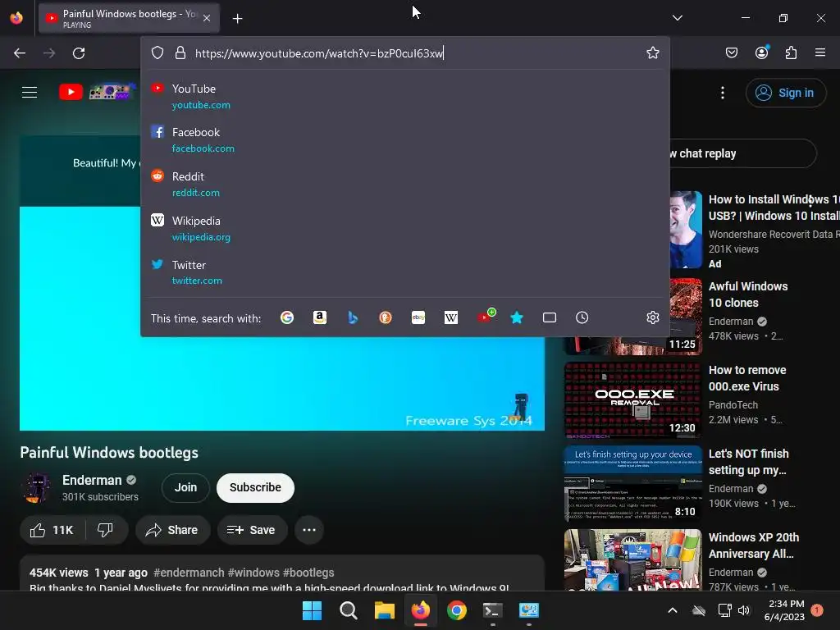Open more actions ellipsis under video
The image size is (840, 630).
pyautogui.click(x=309, y=530)
